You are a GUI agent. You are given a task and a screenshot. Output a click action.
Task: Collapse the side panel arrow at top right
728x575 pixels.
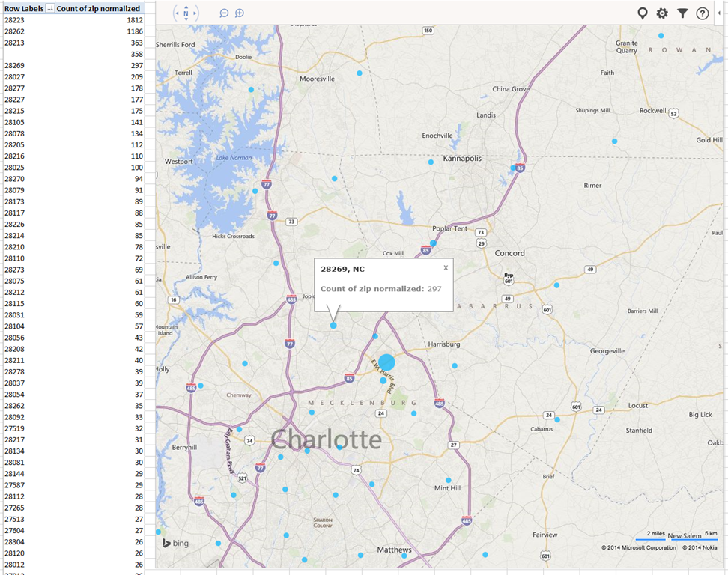(x=721, y=13)
